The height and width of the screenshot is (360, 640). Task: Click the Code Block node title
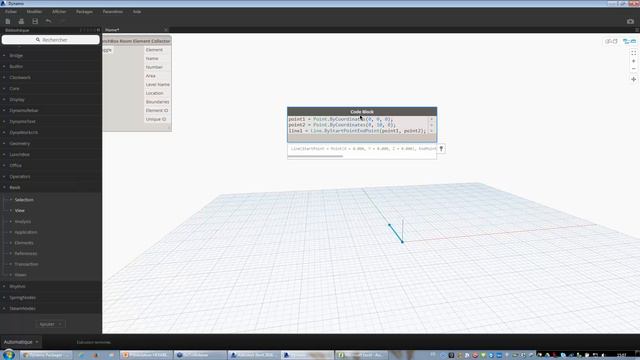coord(362,111)
